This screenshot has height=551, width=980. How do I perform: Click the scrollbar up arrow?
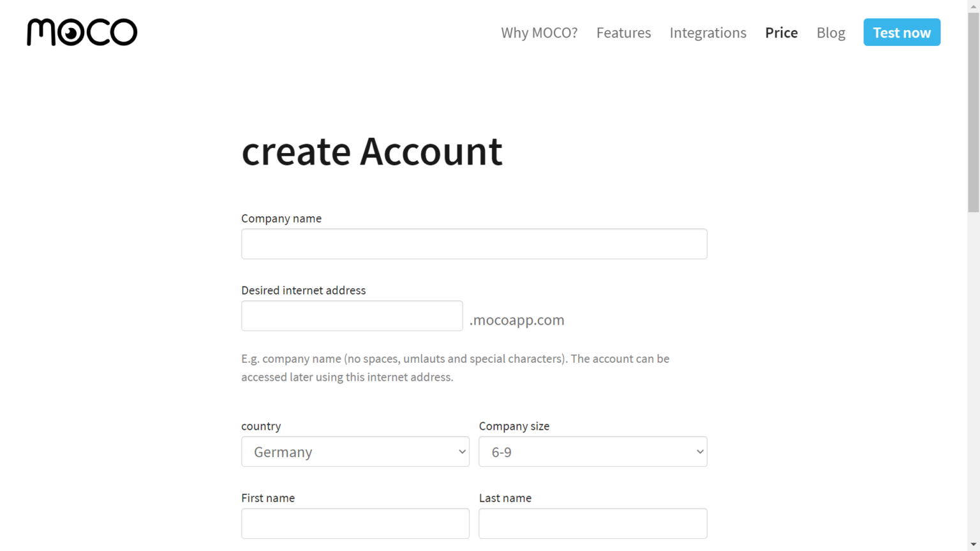tap(974, 6)
